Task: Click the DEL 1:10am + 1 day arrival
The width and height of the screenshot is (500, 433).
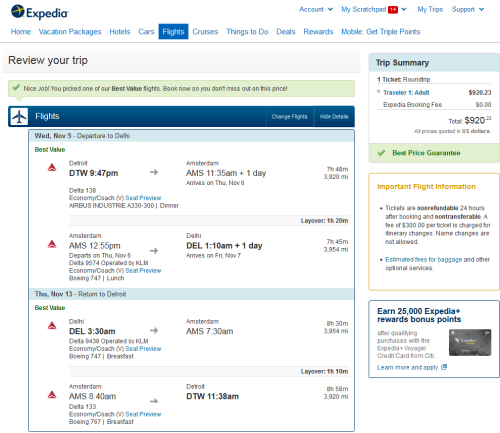Action: 224,246
